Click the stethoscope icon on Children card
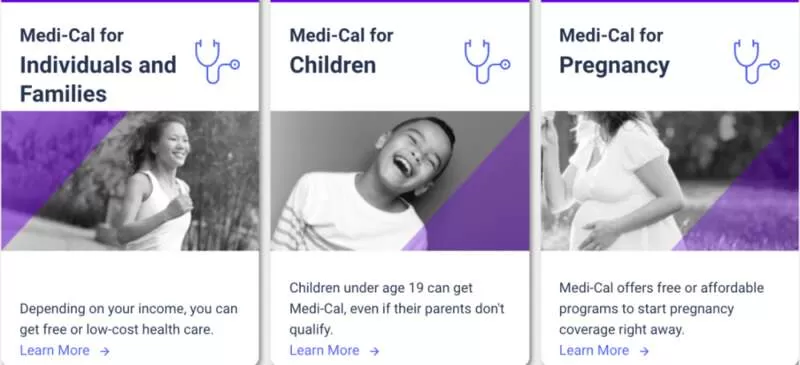The height and width of the screenshot is (365, 800). (487, 61)
